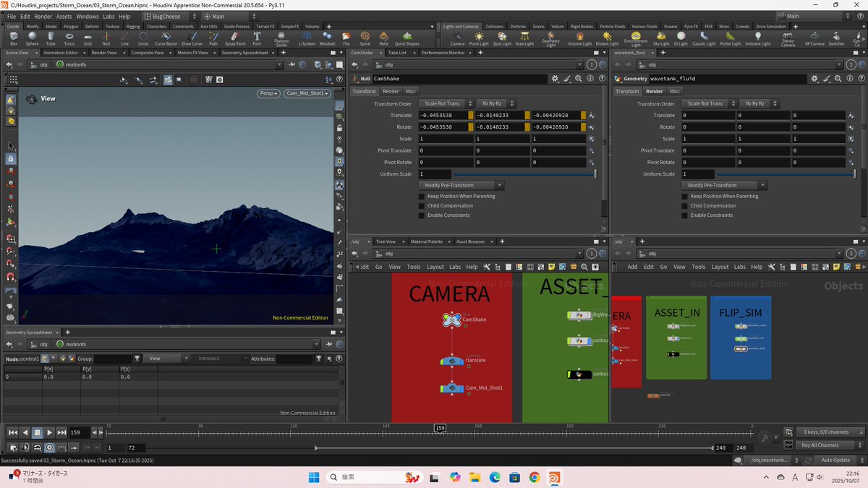
Task: Jump to first frame button
Action: point(12,432)
